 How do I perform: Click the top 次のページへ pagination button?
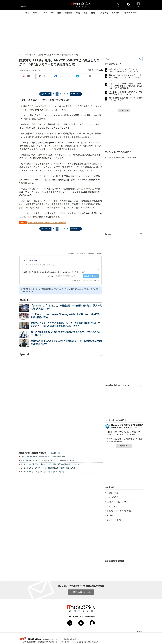[76, 94]
